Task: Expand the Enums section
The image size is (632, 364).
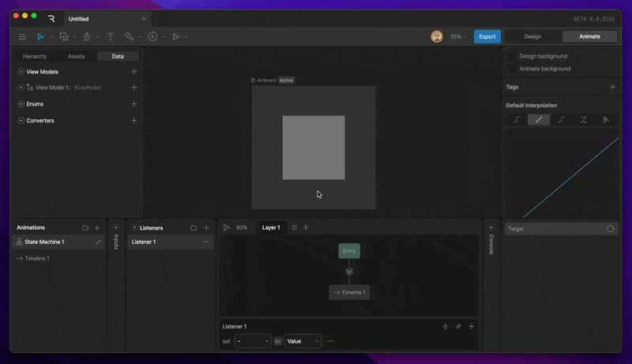Action: click(21, 104)
